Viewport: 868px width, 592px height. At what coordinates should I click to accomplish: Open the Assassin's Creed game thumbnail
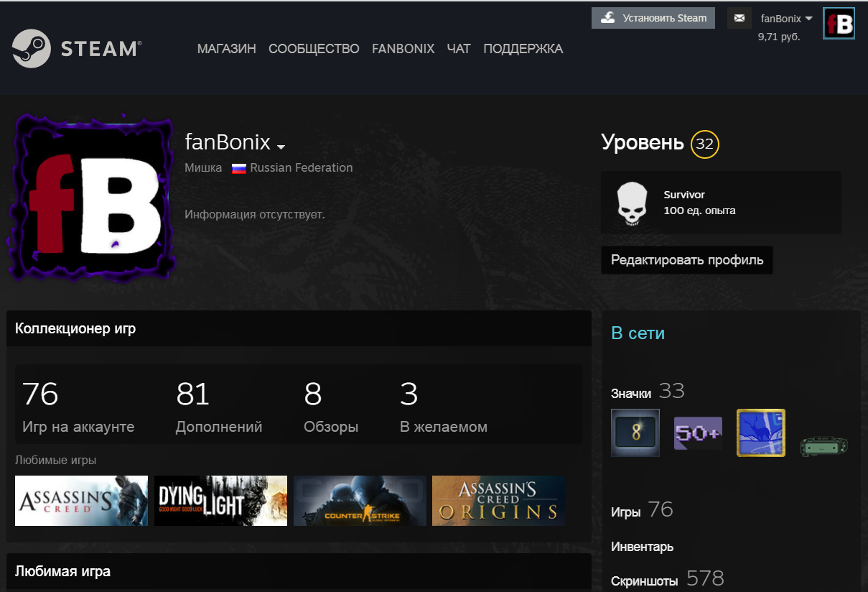(81, 501)
